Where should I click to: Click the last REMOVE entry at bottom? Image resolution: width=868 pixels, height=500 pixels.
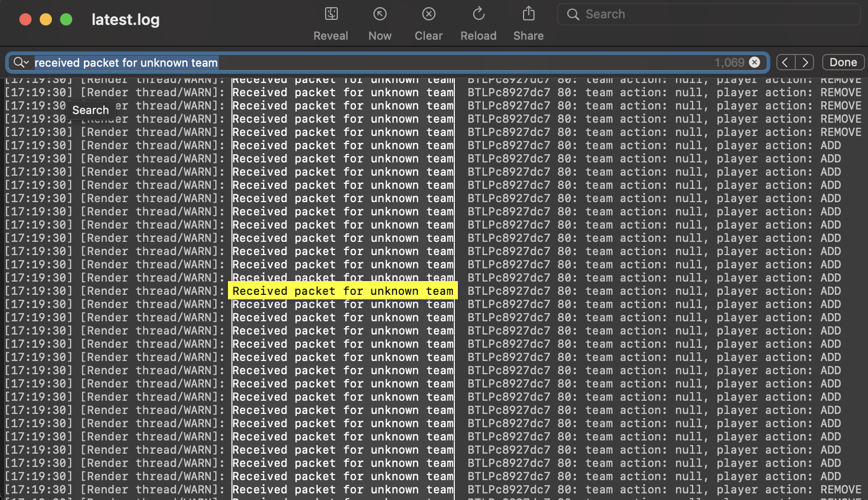pos(841,489)
